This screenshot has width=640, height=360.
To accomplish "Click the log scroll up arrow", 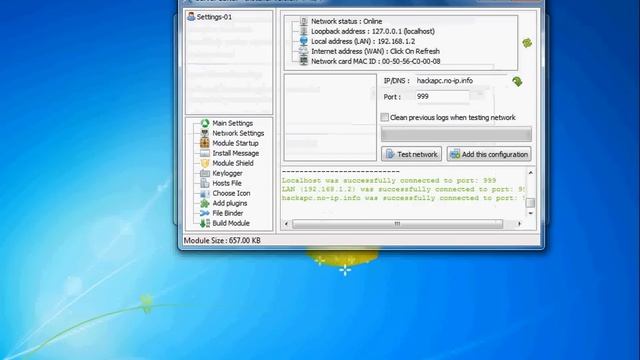I will [530, 173].
